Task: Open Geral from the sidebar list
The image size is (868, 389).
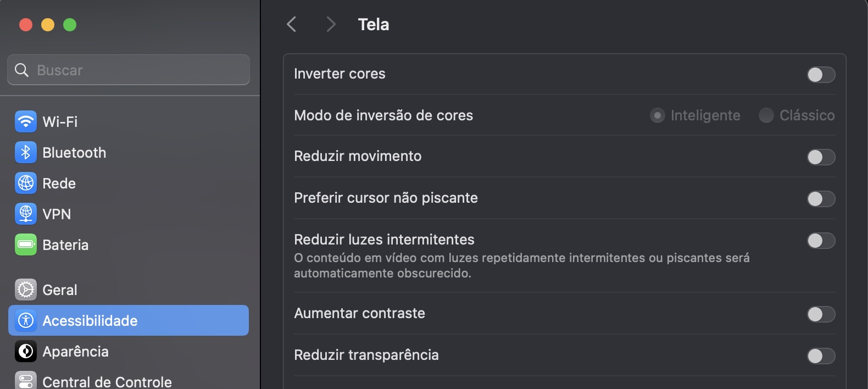Action: point(60,290)
